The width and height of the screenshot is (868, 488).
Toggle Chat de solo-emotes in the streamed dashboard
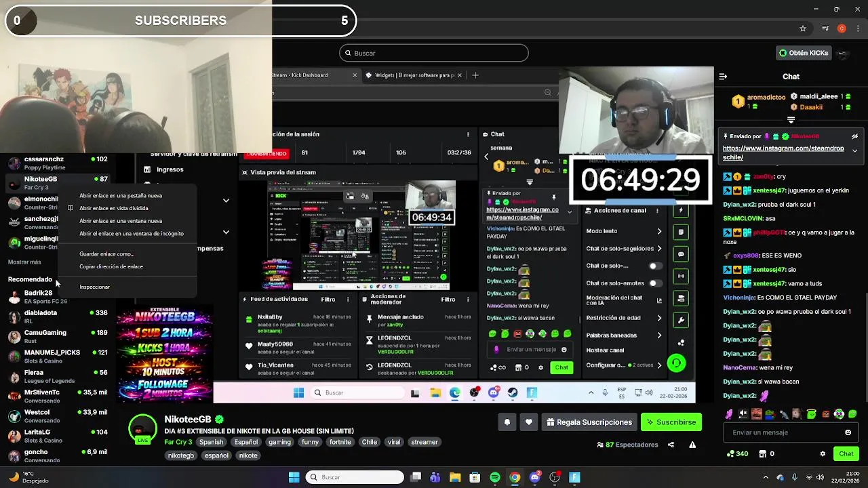pos(655,283)
